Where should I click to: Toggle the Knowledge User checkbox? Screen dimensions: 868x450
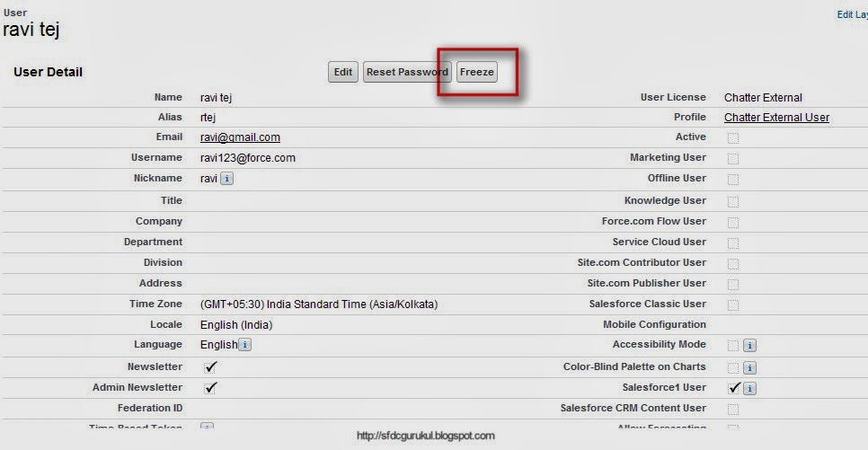pyautogui.click(x=733, y=201)
